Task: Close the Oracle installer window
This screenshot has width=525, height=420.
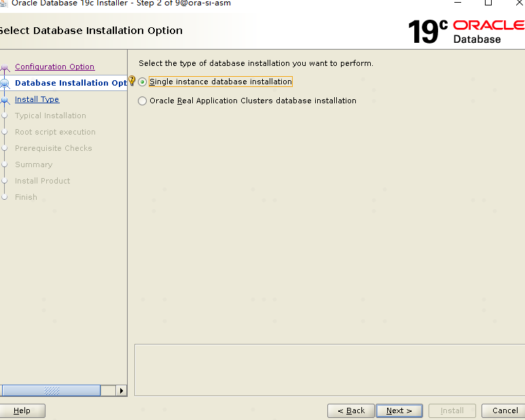Action: tap(520, 3)
